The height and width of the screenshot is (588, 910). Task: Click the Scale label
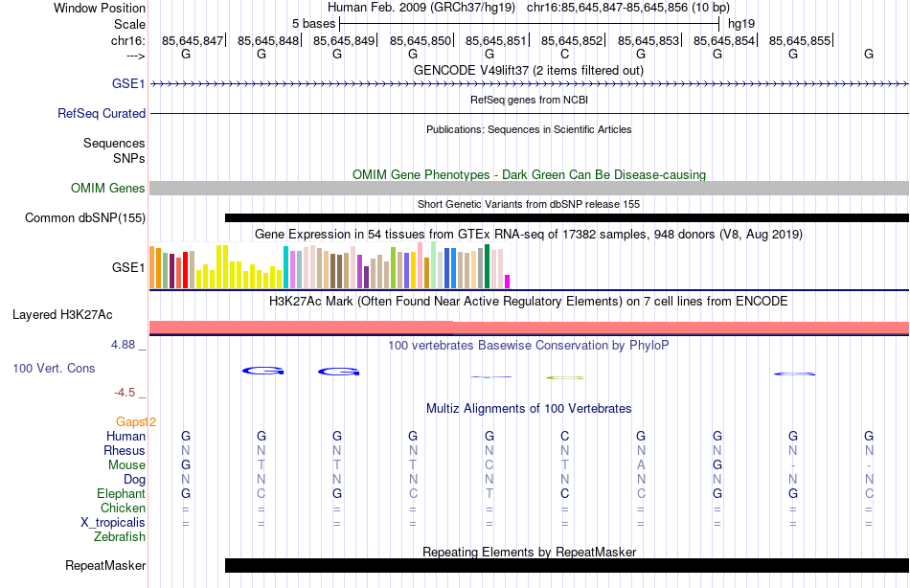(x=129, y=24)
